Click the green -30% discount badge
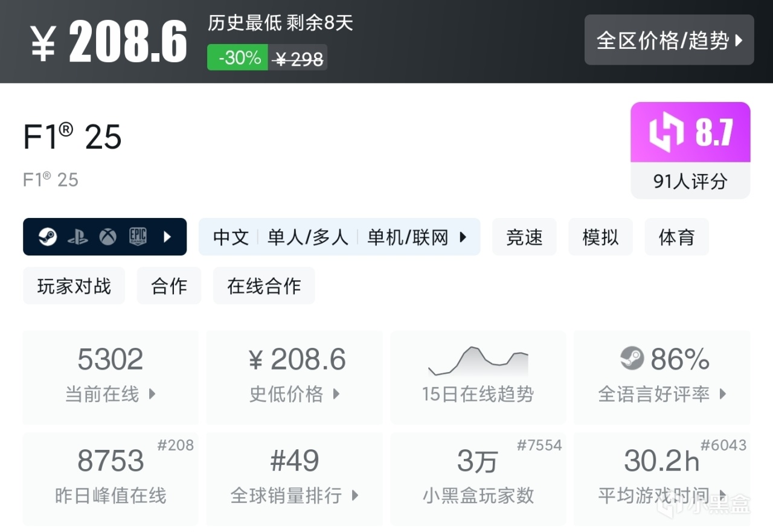 click(x=238, y=58)
